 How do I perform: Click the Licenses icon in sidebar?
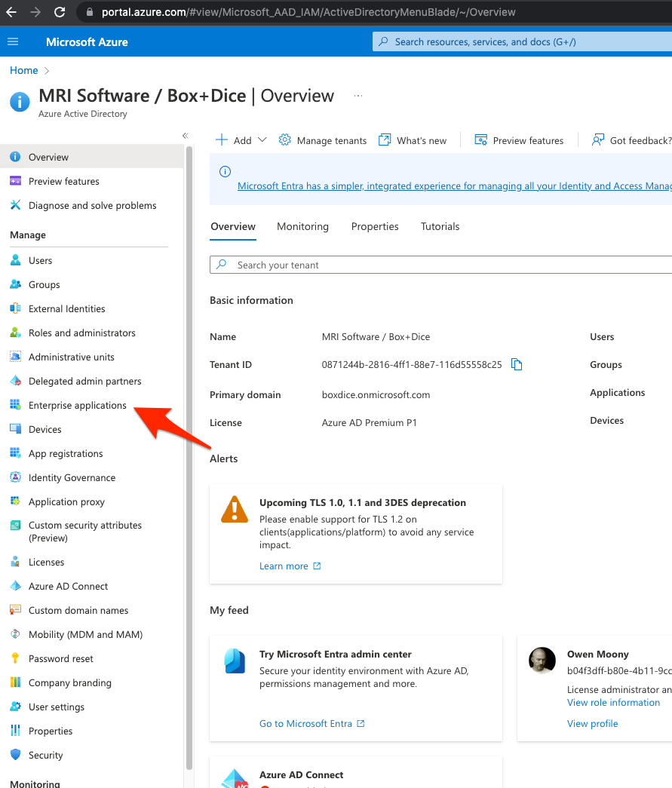click(16, 561)
